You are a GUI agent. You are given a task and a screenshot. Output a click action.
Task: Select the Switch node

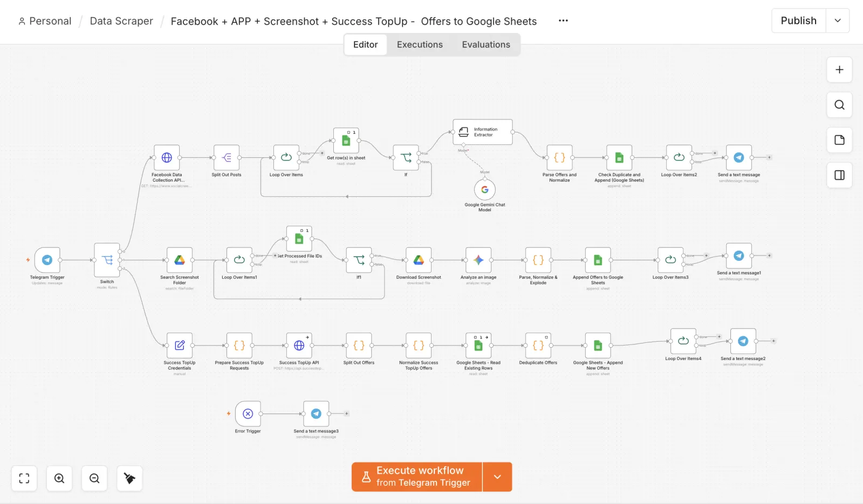click(x=107, y=260)
